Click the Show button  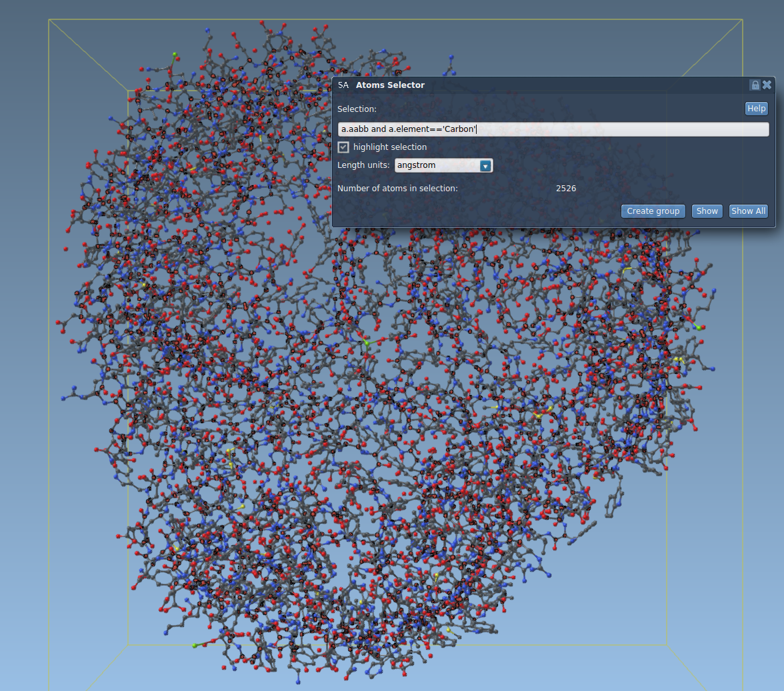(707, 211)
